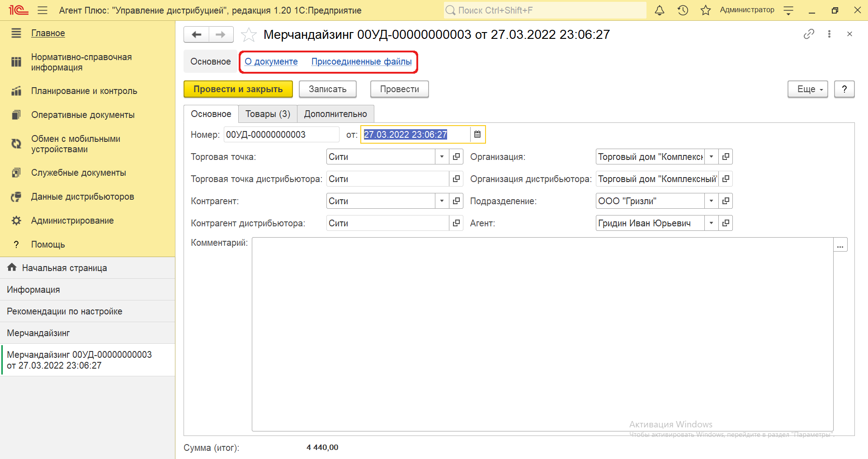Image resolution: width=868 pixels, height=459 pixels.
Task: Open Торговая точка record icon
Action: [456, 156]
